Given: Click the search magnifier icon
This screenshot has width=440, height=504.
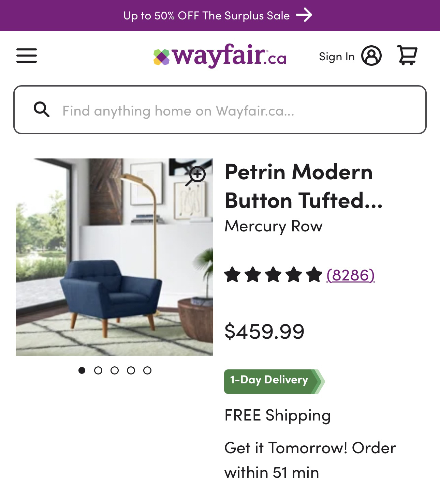Looking at the screenshot, I should point(42,110).
